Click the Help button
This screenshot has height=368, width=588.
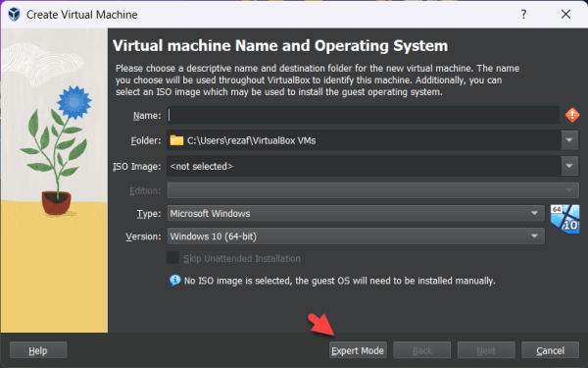[38, 350]
